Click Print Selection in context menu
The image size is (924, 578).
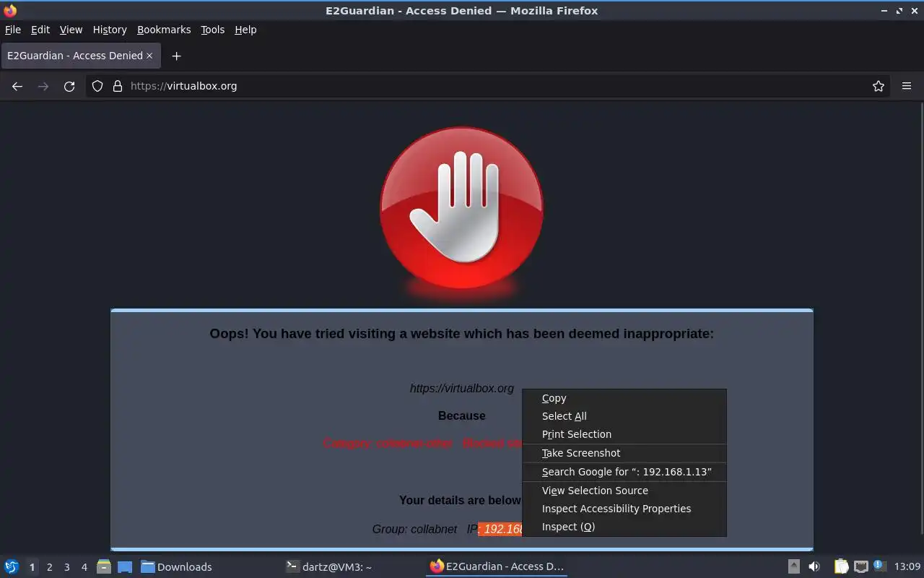[624, 434]
